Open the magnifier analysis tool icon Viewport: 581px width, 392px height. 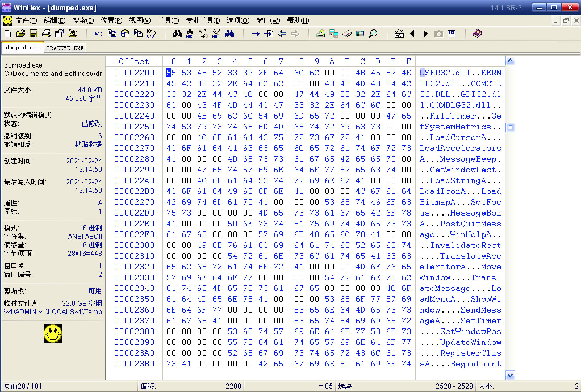373,34
